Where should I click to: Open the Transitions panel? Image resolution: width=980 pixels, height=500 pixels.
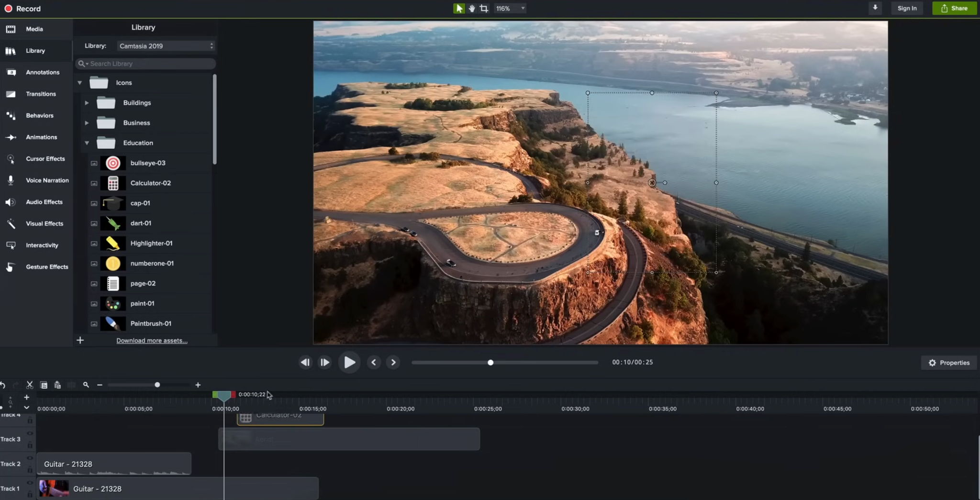41,94
